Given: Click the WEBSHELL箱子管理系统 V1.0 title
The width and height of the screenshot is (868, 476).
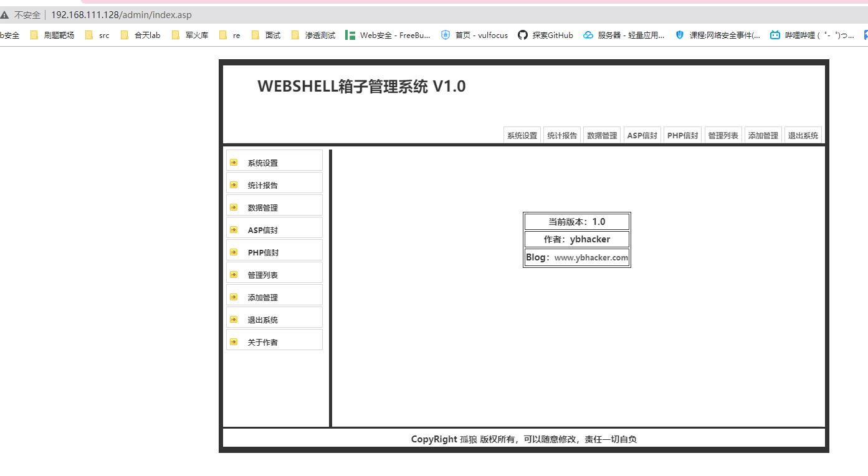Looking at the screenshot, I should point(361,87).
